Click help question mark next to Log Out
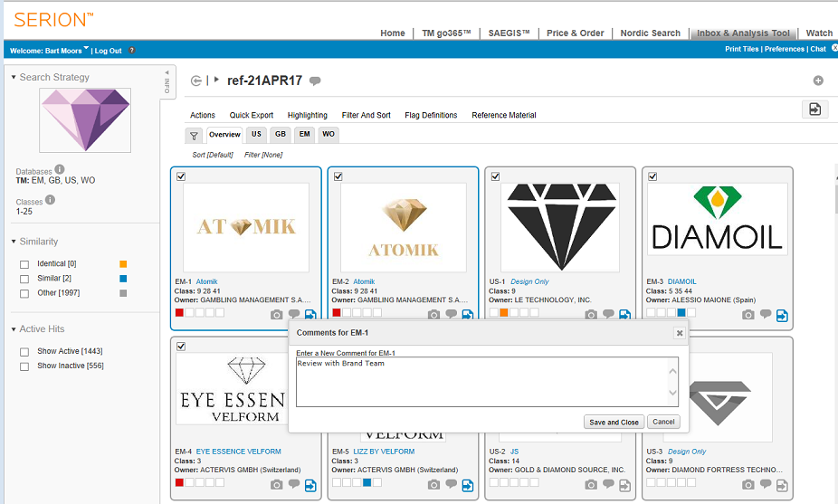838x504 pixels. [x=131, y=51]
